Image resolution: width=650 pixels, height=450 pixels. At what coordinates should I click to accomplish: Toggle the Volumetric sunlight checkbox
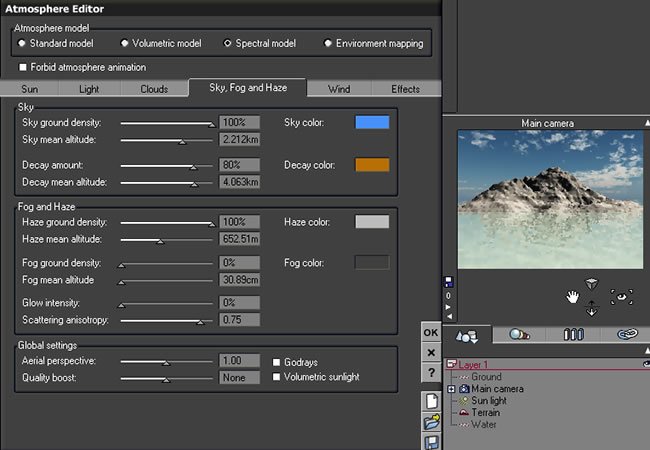276,377
